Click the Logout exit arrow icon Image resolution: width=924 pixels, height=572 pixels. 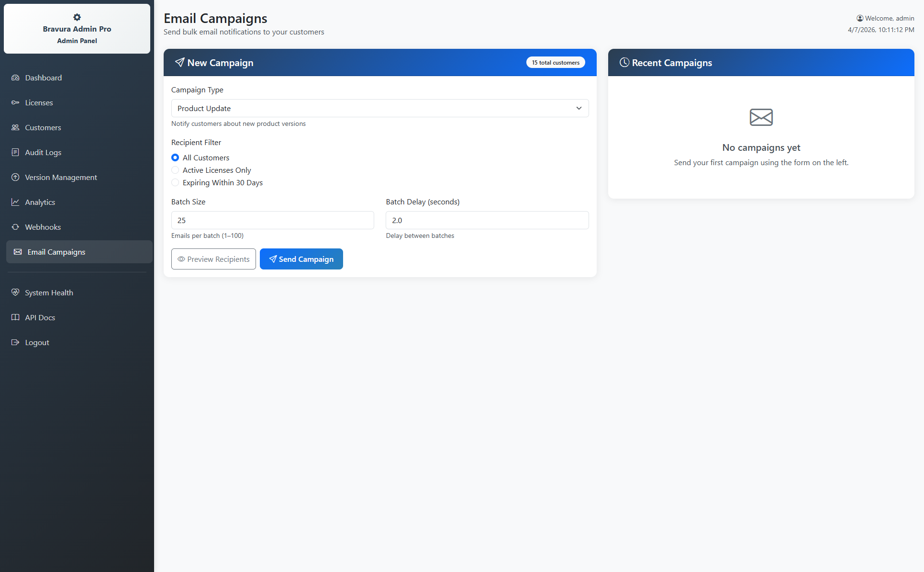point(15,342)
